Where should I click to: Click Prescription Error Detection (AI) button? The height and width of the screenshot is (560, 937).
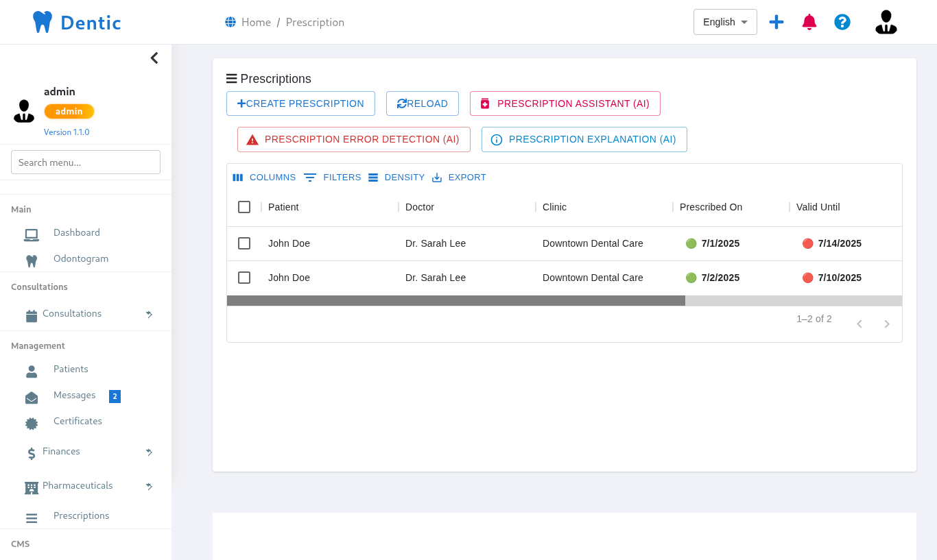coord(353,139)
